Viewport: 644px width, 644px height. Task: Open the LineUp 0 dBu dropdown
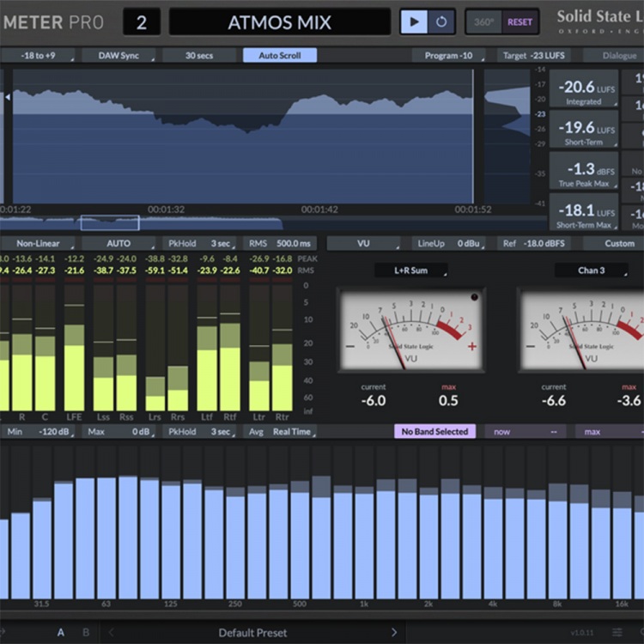(x=448, y=244)
